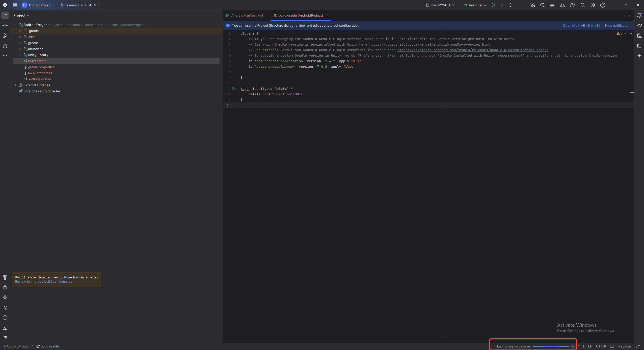This screenshot has width=644, height=350.
Task: Open the vivo V2243A device dropdown
Action: [440, 5]
